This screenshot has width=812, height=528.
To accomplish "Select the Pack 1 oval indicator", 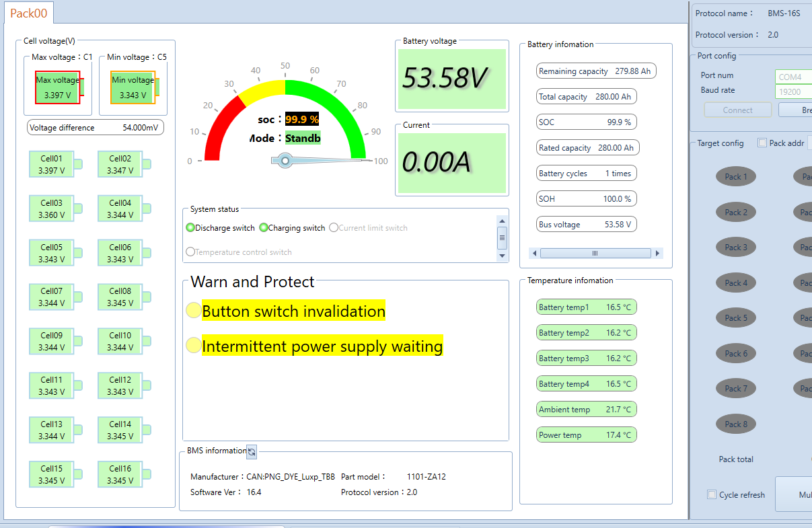I will tap(735, 177).
